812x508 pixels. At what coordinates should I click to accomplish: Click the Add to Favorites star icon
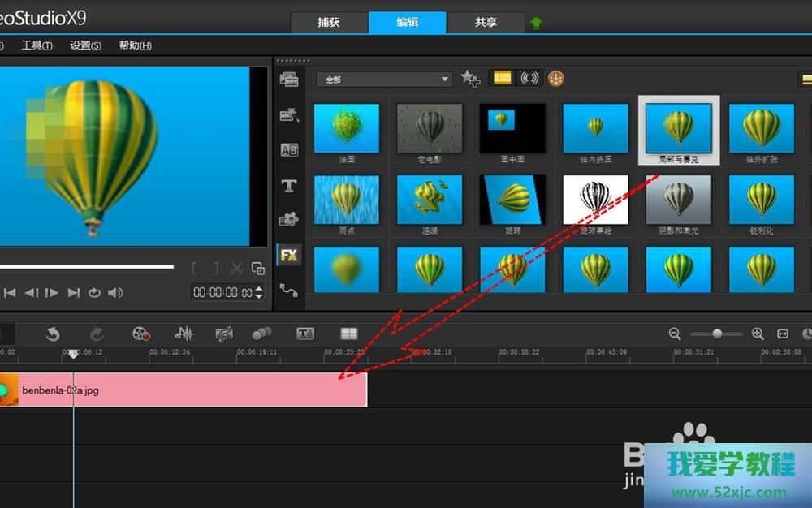[x=469, y=78]
